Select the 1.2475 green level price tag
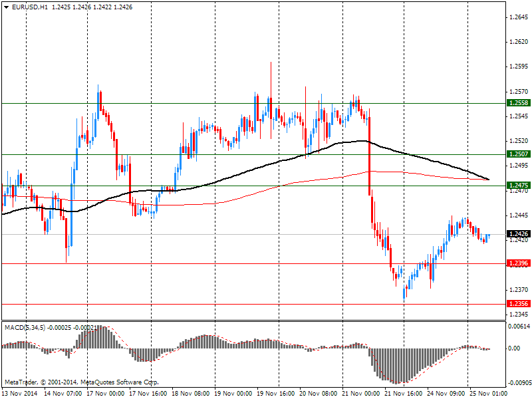This screenshot has width=532, height=399. point(519,186)
